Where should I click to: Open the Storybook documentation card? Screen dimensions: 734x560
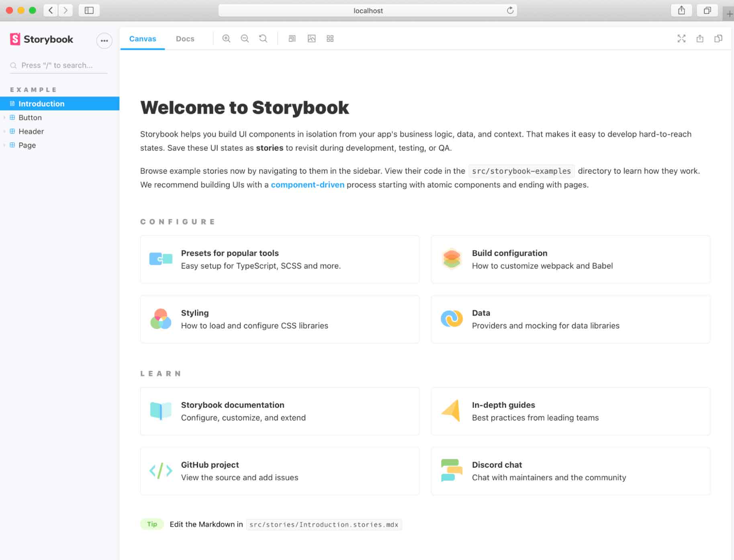coord(280,411)
